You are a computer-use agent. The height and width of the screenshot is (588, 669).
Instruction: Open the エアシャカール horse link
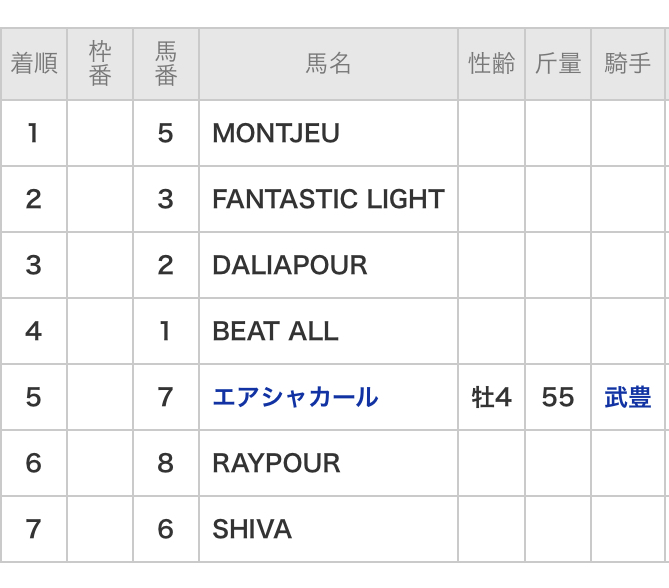295,397
